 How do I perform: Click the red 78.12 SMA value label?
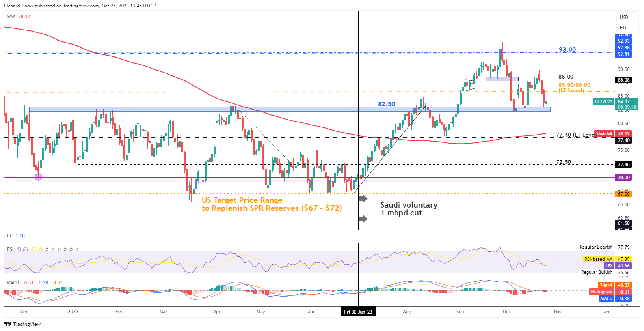click(x=624, y=134)
